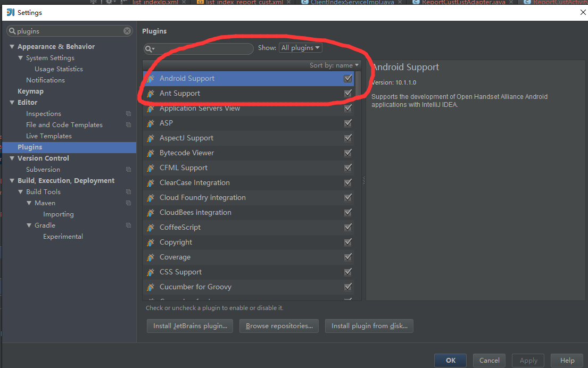Collapse the Maven node arrow
This screenshot has height=368, width=588.
[29, 203]
